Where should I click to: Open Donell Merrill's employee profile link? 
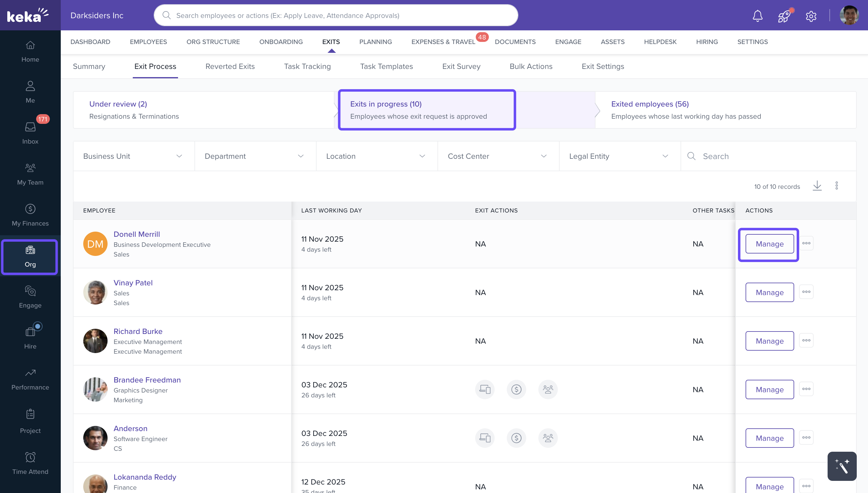[136, 234]
